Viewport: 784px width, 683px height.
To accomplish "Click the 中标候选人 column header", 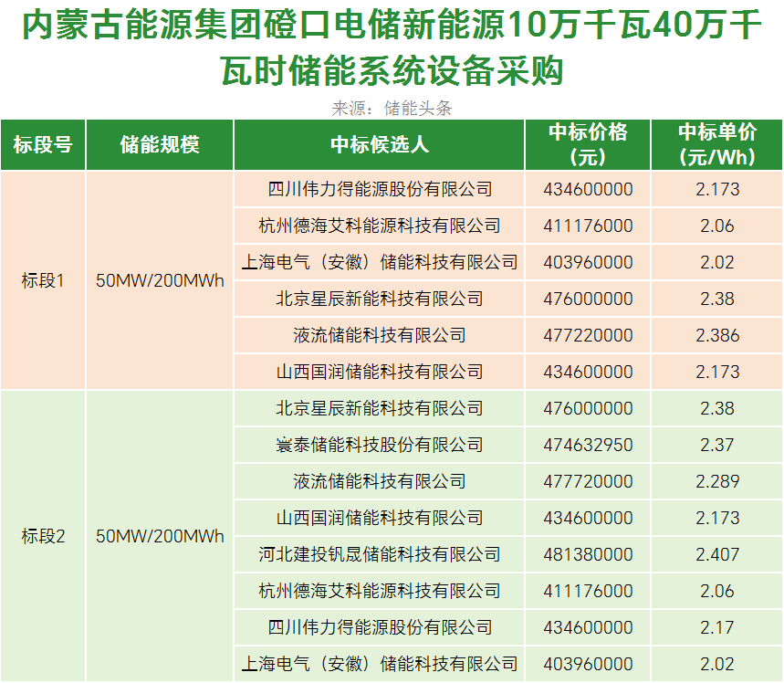I will (380, 145).
